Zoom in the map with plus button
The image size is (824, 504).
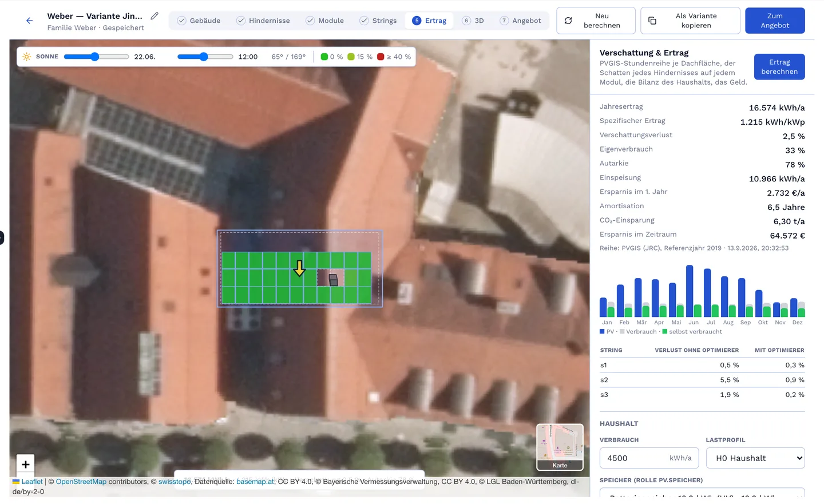point(26,465)
